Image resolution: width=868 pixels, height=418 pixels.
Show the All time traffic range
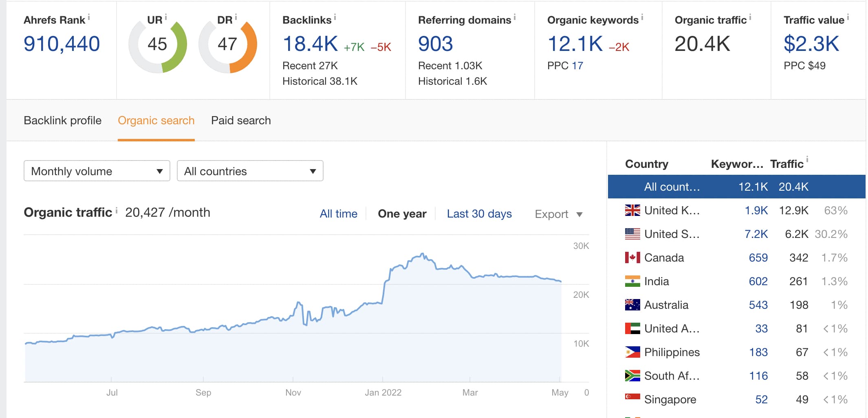(338, 214)
